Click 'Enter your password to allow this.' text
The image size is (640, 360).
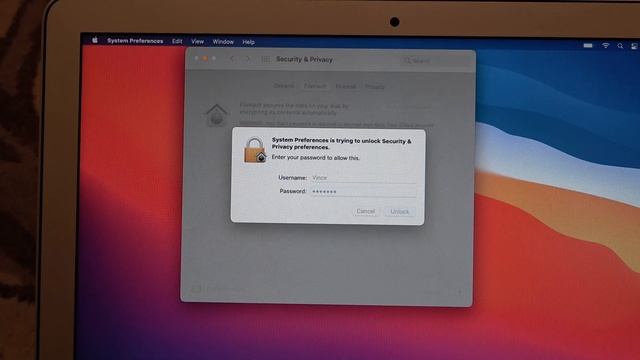[316, 158]
